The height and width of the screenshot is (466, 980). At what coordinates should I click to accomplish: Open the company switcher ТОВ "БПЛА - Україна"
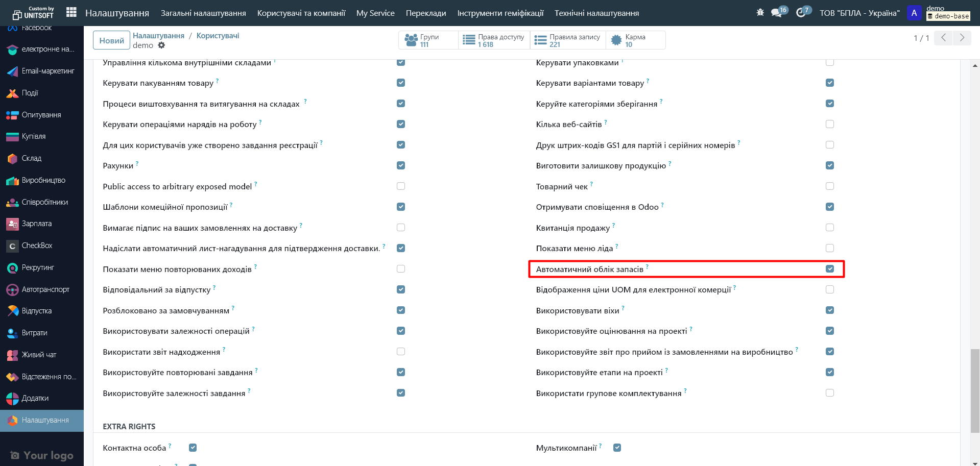[x=859, y=13]
